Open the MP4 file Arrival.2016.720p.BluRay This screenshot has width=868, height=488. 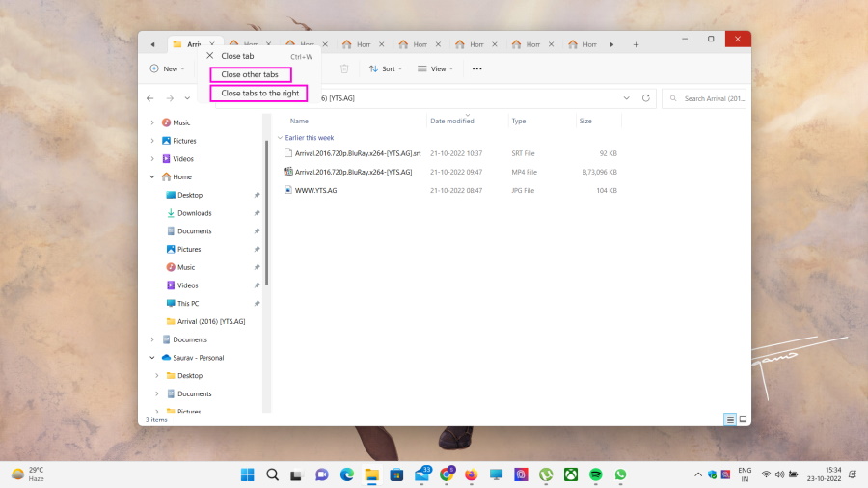coord(353,172)
